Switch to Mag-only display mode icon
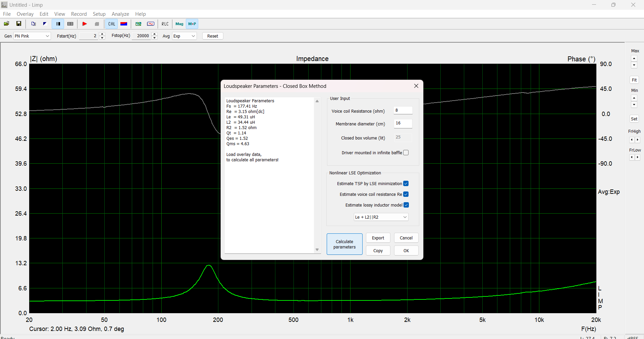 (179, 24)
